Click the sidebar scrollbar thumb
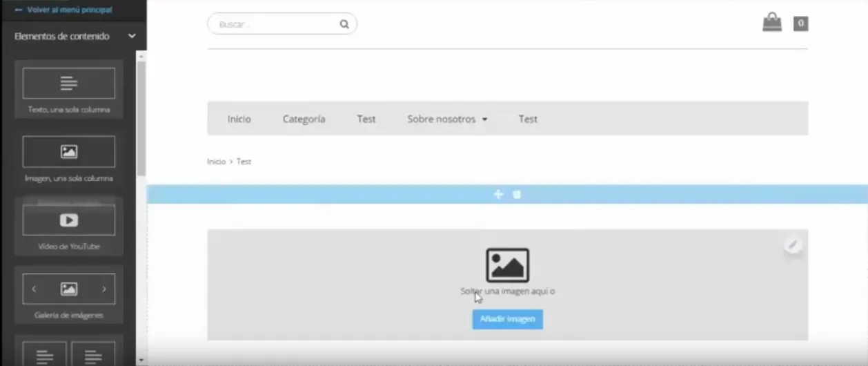This screenshot has height=366, width=868. (x=141, y=117)
